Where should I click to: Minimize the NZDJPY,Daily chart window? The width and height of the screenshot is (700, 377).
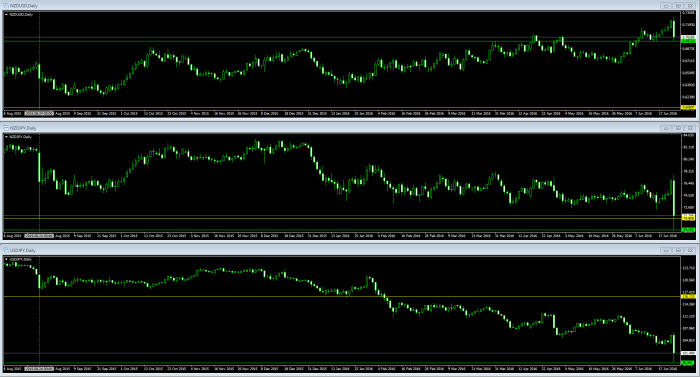(x=666, y=128)
